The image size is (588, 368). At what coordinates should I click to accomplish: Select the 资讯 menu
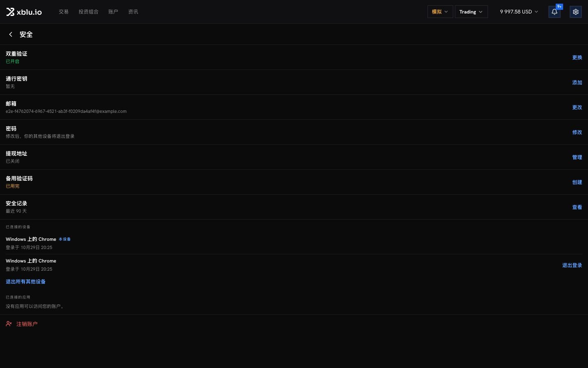133,12
